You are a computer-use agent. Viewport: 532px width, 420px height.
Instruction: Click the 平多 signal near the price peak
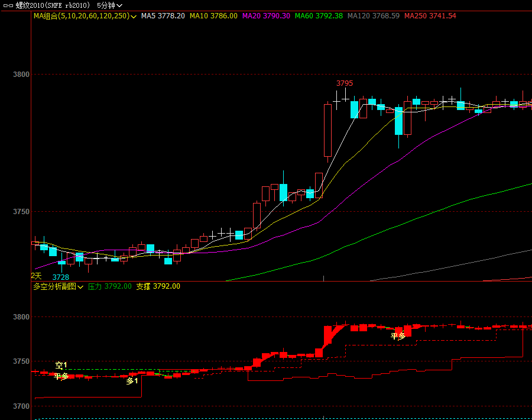[x=398, y=336]
